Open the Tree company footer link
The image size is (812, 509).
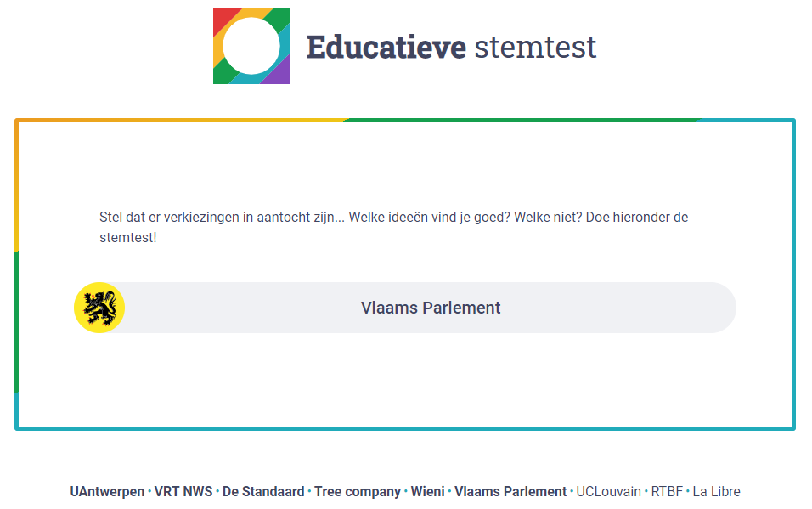(x=358, y=491)
